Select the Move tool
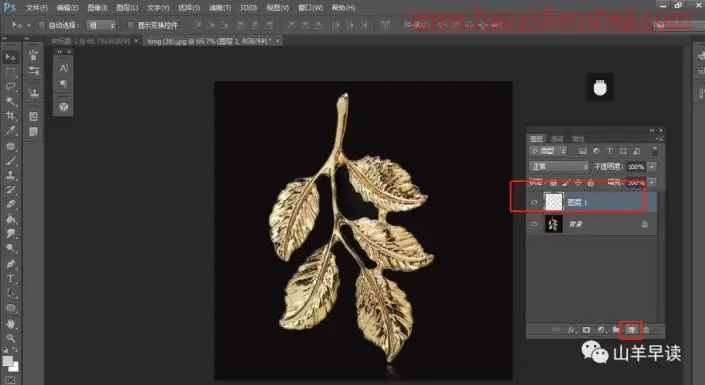Image resolution: width=705 pixels, height=385 pixels. point(10,57)
